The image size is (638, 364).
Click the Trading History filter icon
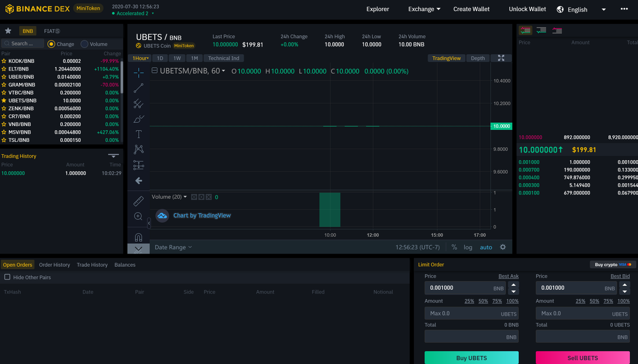pos(113,156)
